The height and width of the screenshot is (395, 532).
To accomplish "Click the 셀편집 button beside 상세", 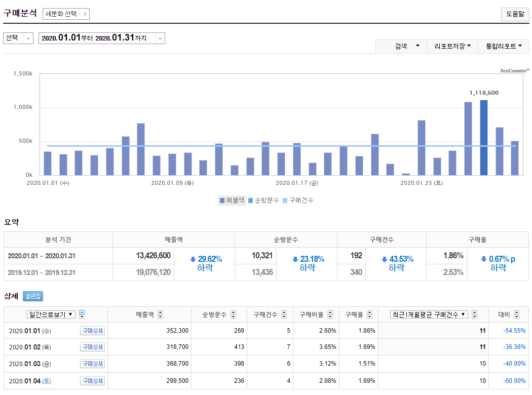I will 33,296.
